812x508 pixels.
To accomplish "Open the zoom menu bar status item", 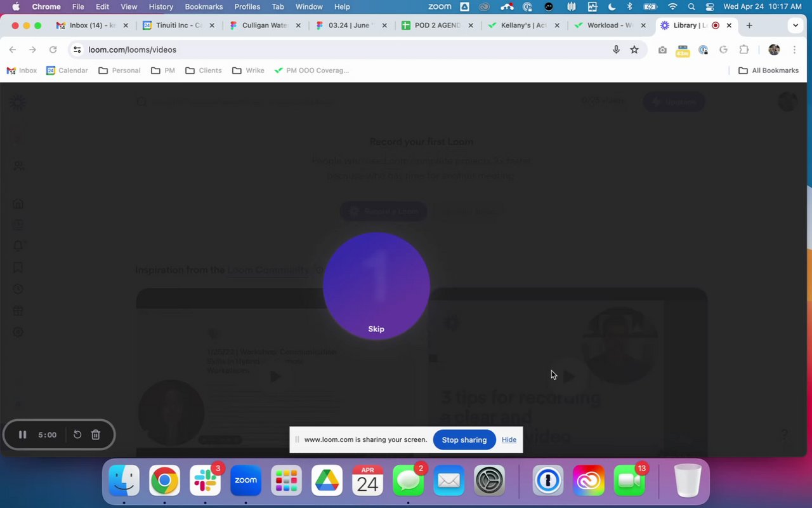I will point(440,6).
